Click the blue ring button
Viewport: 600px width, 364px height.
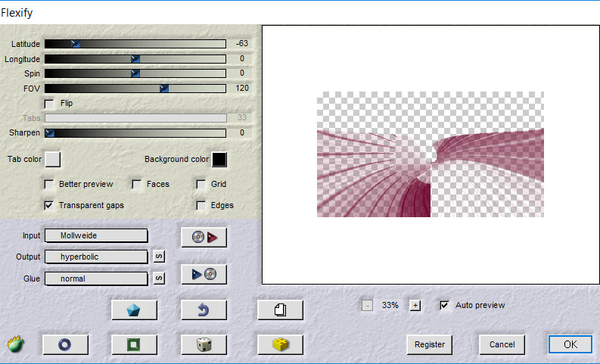66,344
